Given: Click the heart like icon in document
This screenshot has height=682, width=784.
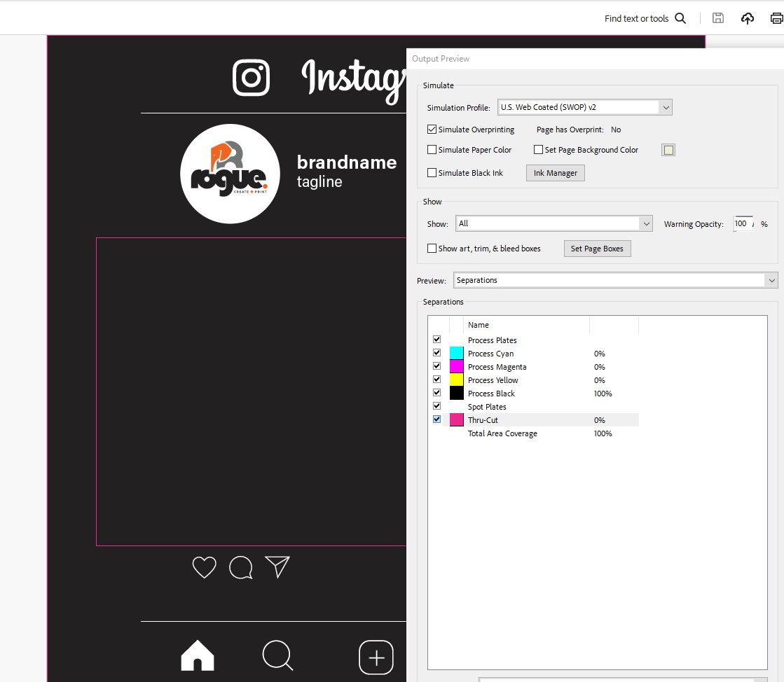Looking at the screenshot, I should coord(204,567).
